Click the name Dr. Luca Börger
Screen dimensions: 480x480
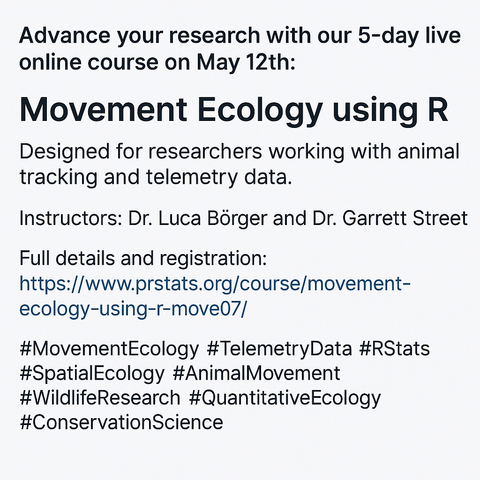click(198, 219)
